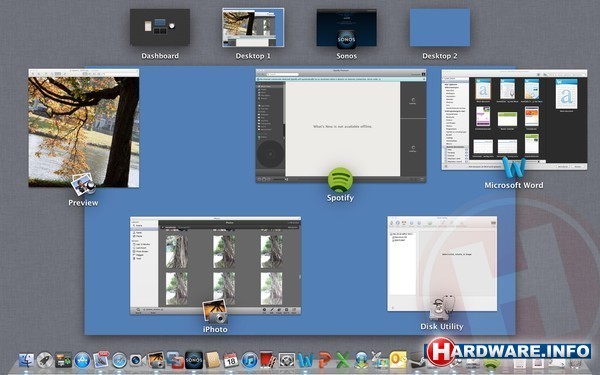Launch Excel from the Dock
The image size is (600, 375).
[x=343, y=360]
